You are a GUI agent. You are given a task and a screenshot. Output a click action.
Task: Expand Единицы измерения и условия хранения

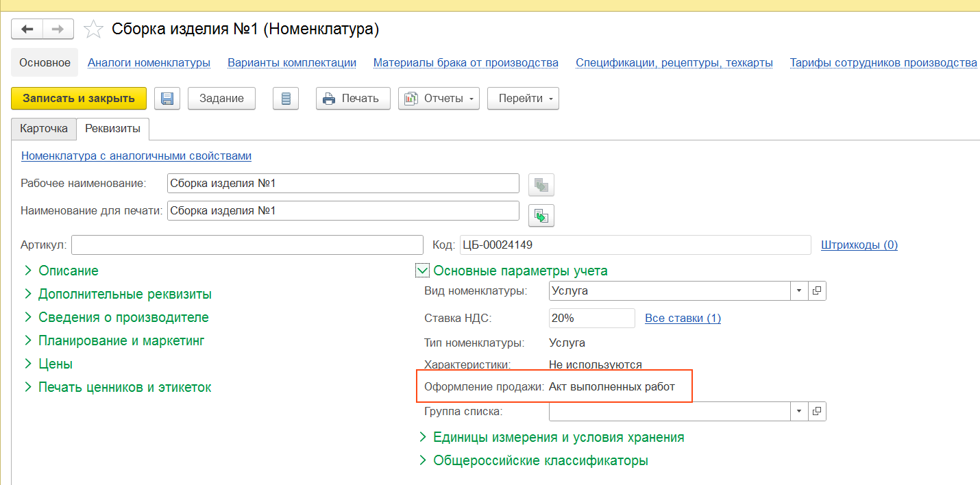pyautogui.click(x=423, y=437)
